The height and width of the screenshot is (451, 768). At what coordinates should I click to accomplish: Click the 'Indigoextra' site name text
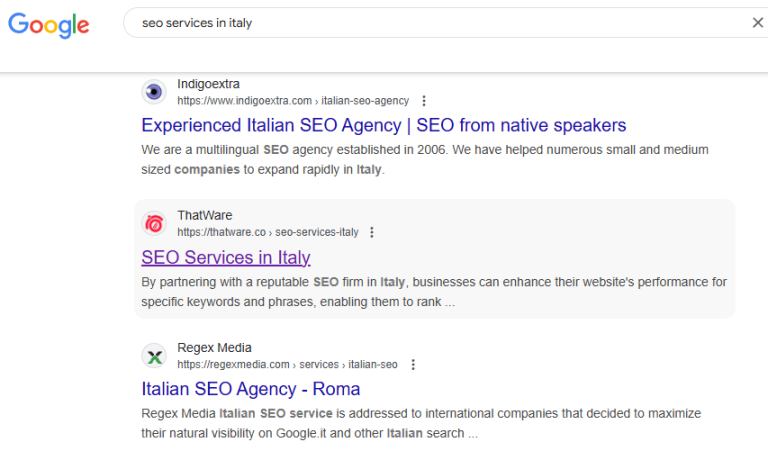pyautogui.click(x=208, y=84)
